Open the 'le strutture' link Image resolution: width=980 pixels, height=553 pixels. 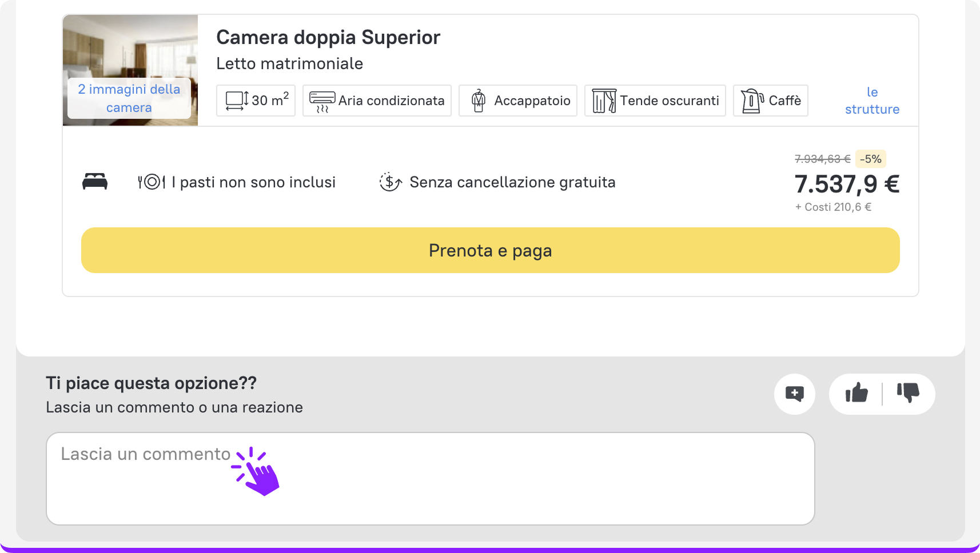(872, 101)
